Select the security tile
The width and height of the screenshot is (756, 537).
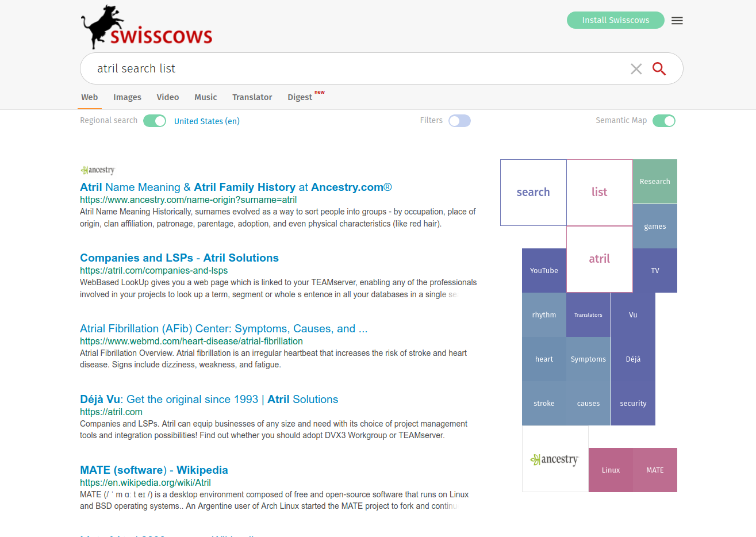coord(633,404)
